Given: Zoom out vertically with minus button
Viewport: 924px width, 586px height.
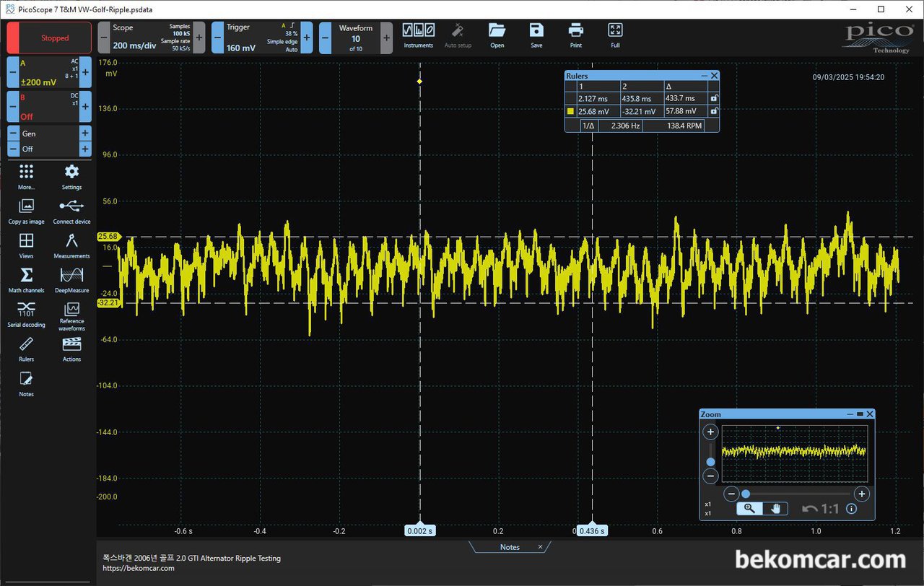Looking at the screenshot, I should 711,476.
